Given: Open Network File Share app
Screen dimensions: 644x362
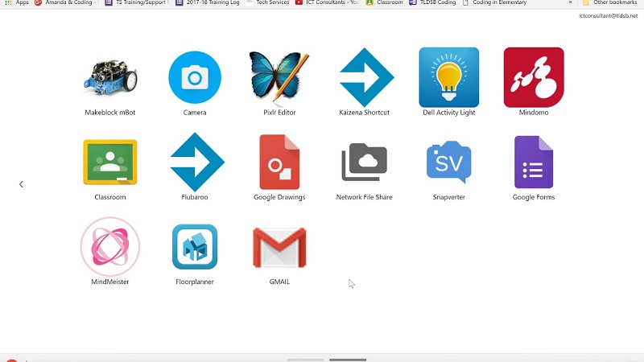Looking at the screenshot, I should 365,162.
